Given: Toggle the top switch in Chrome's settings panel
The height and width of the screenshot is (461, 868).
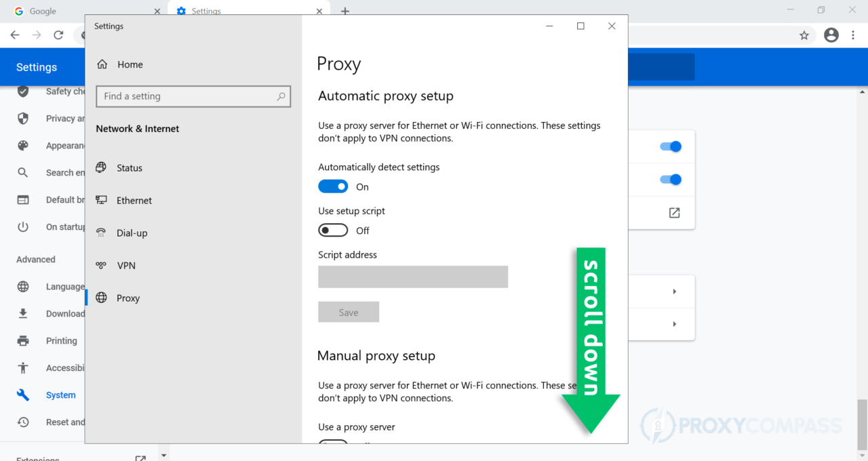Looking at the screenshot, I should click(671, 146).
